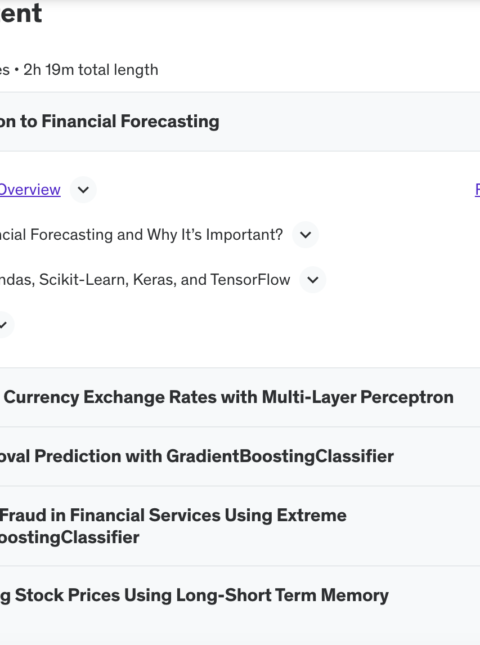Expand the GradientBoostingClassifier approval prediction section
The height and width of the screenshot is (645, 480).
click(240, 457)
